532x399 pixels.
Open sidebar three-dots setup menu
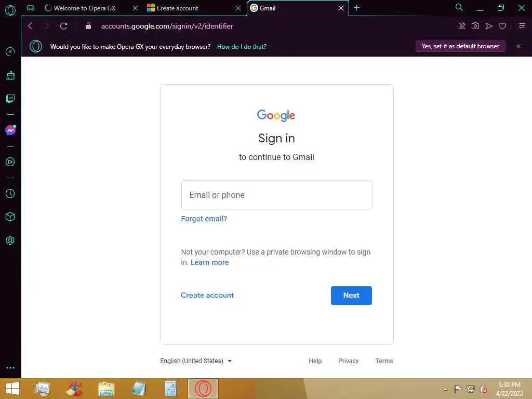[x=10, y=368]
